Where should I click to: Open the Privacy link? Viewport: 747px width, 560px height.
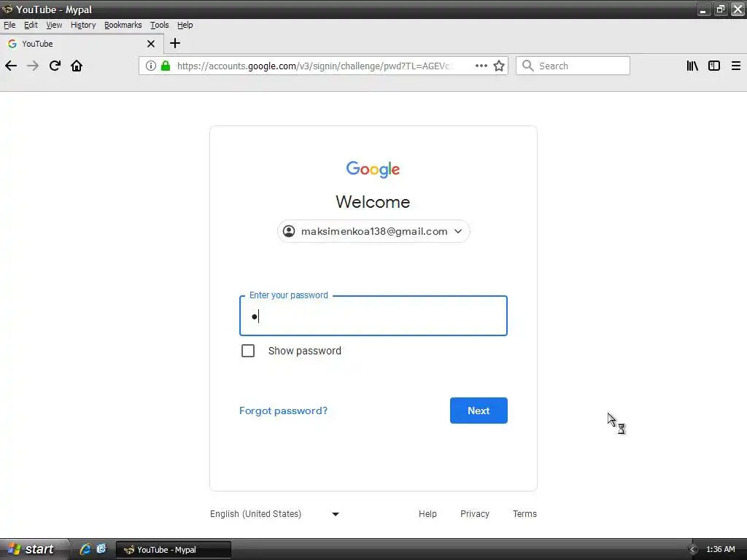point(475,514)
